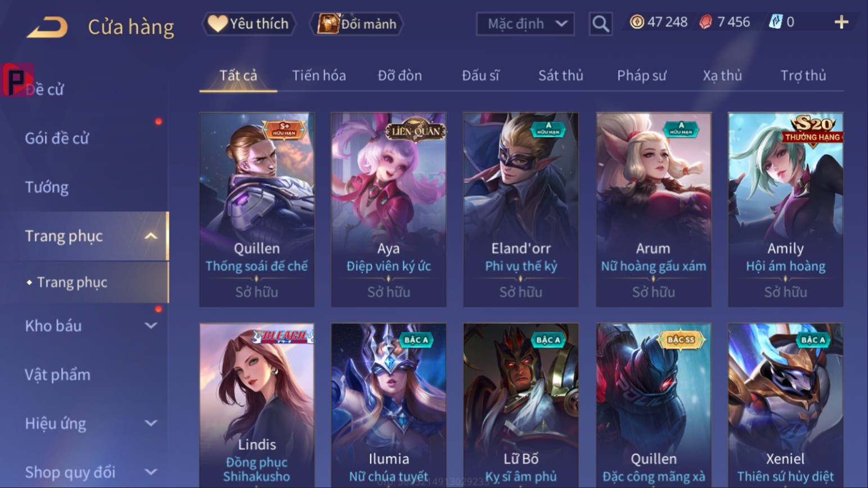Image resolution: width=868 pixels, height=488 pixels.
Task: Open the search magnifier icon
Action: [x=600, y=24]
